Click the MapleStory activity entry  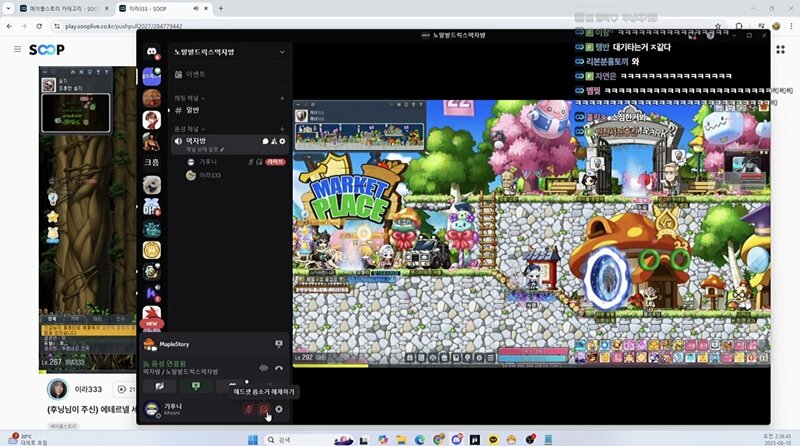(174, 344)
